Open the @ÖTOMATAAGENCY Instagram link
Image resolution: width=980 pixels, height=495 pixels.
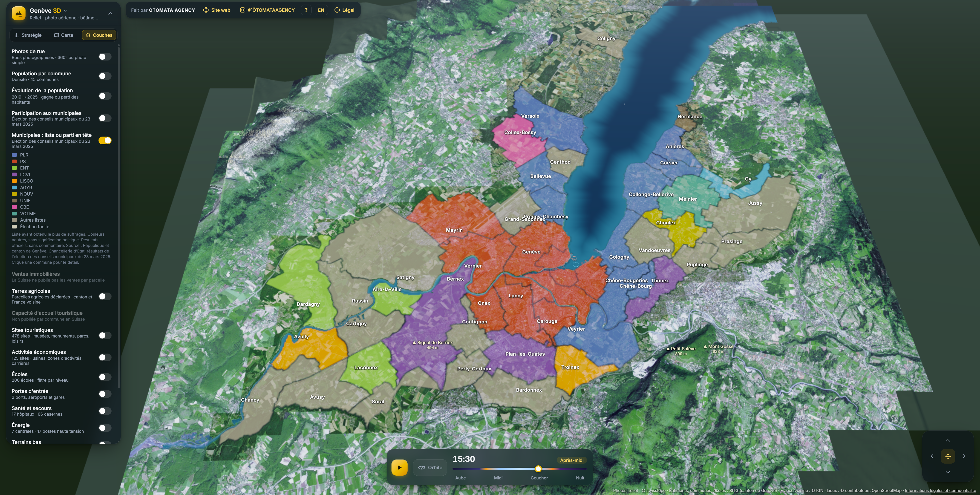pos(267,10)
